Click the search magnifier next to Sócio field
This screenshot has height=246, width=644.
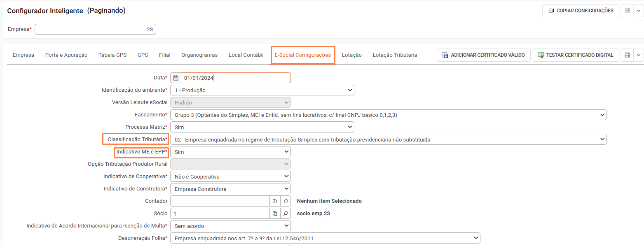click(x=286, y=214)
